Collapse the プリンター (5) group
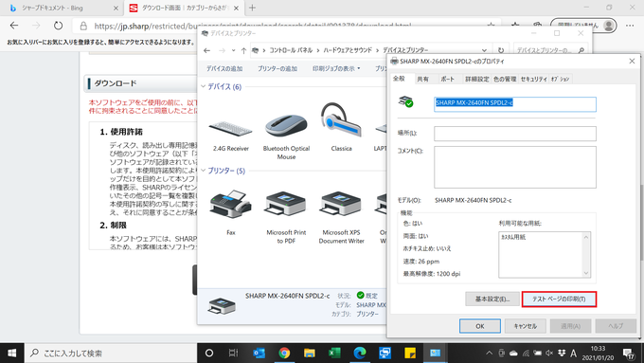Screen dimensions: 644x363 tap(204, 171)
